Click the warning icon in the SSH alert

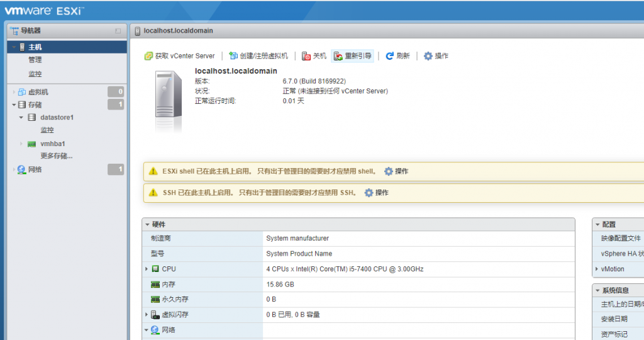(153, 193)
